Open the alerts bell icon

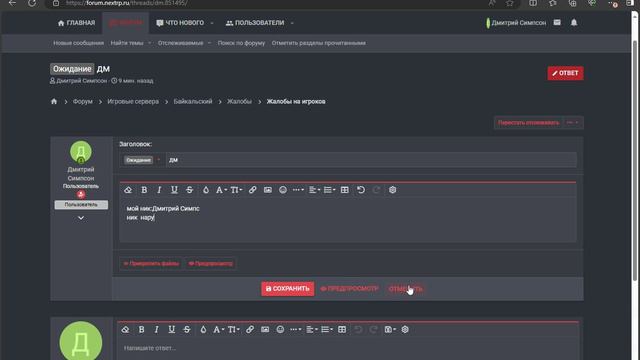pyautogui.click(x=574, y=22)
